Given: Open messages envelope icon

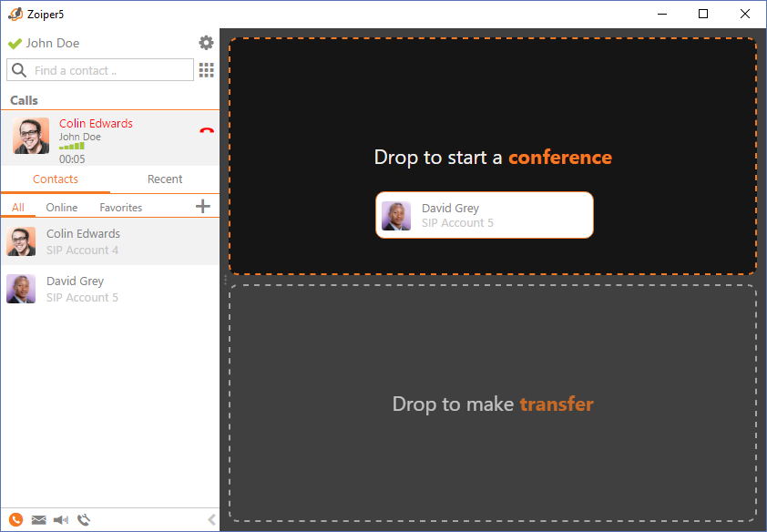Looking at the screenshot, I should point(38,520).
